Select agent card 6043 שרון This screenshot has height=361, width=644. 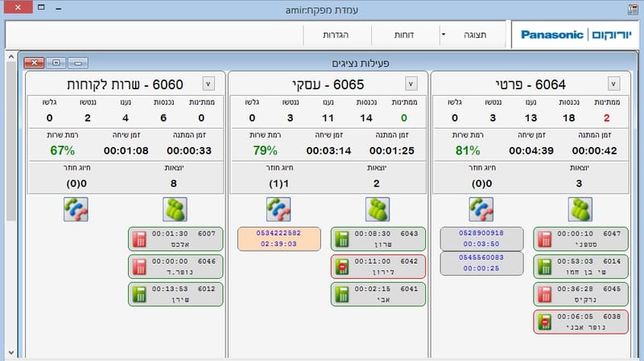[378, 239]
